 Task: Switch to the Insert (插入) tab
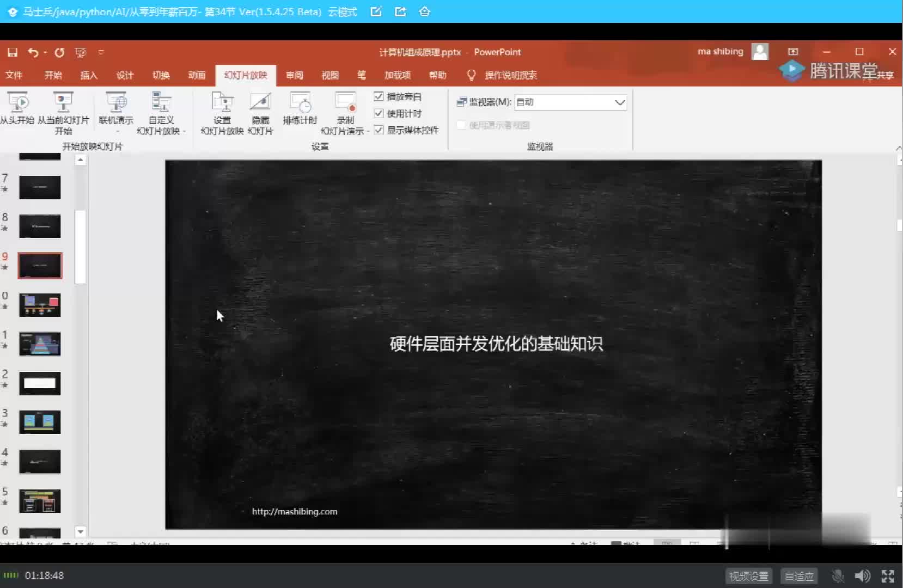point(89,75)
